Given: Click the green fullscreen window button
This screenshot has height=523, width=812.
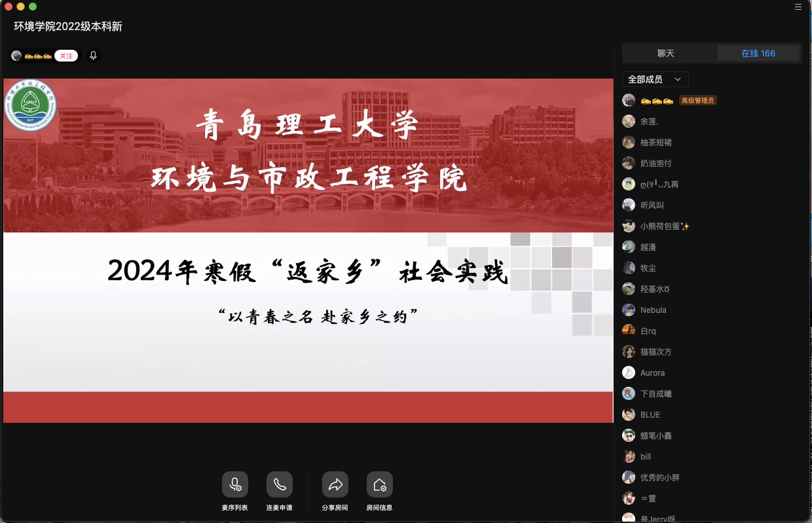Looking at the screenshot, I should click(33, 7).
